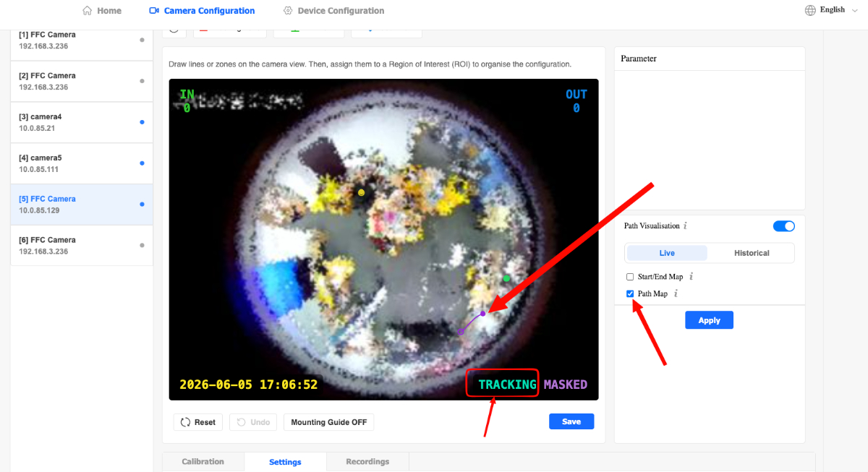Select camera4 at 10.0.85.21
This screenshot has height=472, width=868.
(x=81, y=122)
